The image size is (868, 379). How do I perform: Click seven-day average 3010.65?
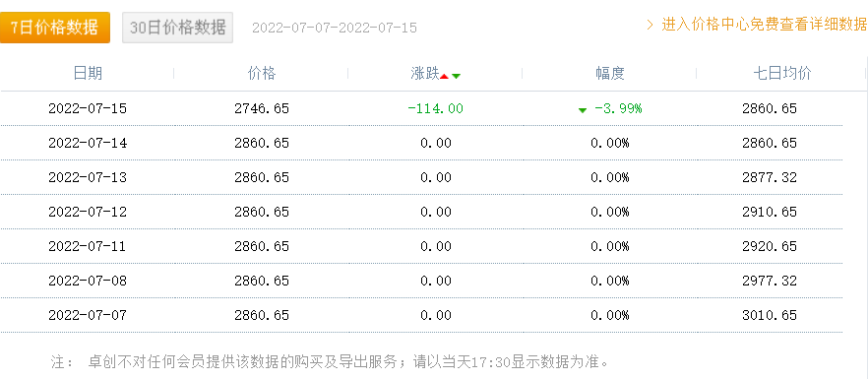[x=770, y=315]
